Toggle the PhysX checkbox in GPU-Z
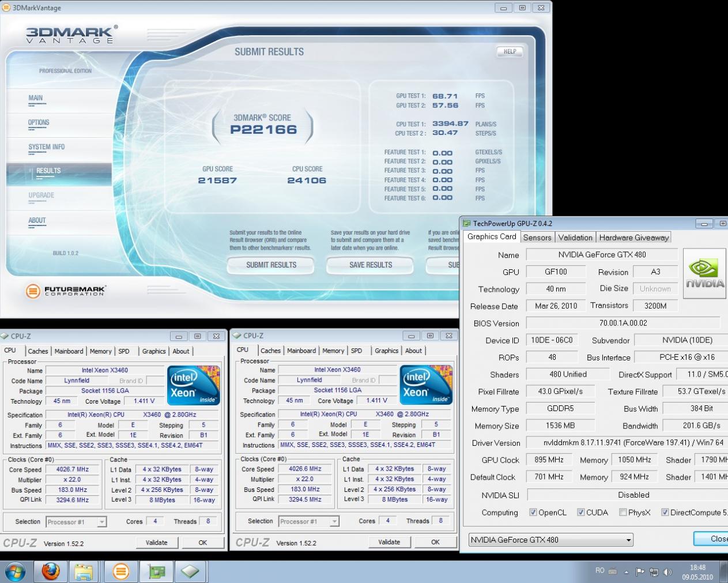This screenshot has width=728, height=583. [x=623, y=512]
